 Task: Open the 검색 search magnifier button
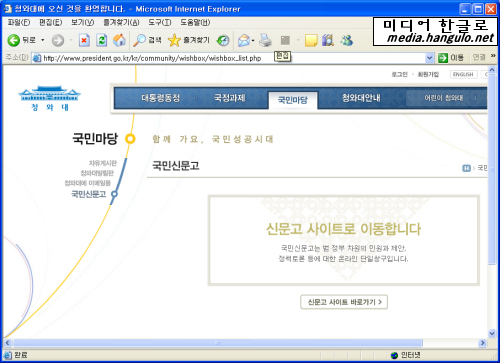(147, 40)
